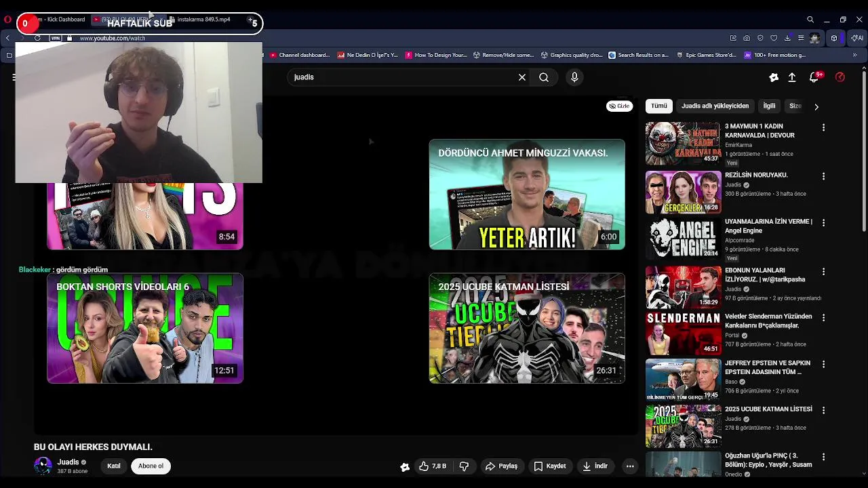Share video with Paylaş button
This screenshot has height=488, width=868.
[501, 466]
